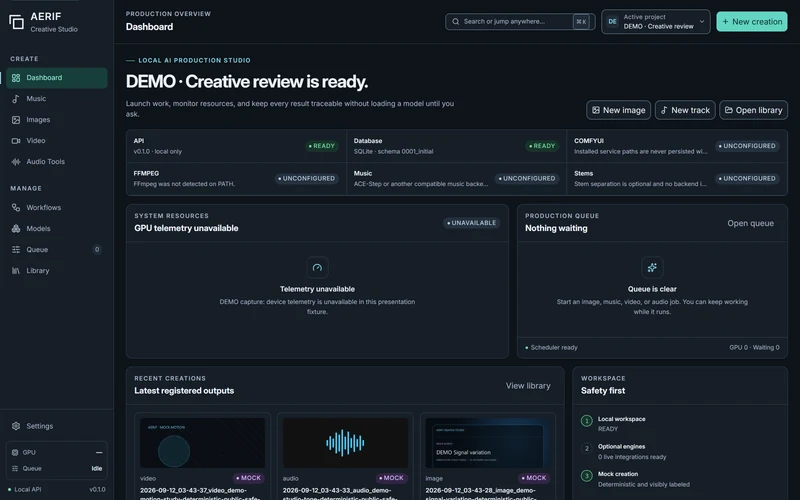The image size is (800, 500).
Task: Click the AERIF logo icon
Action: tap(16, 22)
